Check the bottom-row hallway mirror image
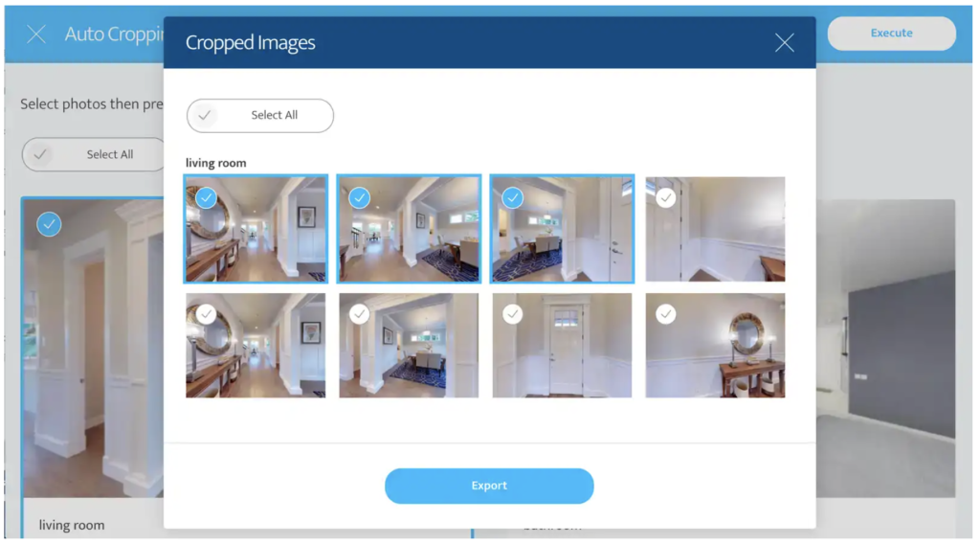Image resolution: width=980 pixels, height=545 pixels. pyautogui.click(x=206, y=314)
